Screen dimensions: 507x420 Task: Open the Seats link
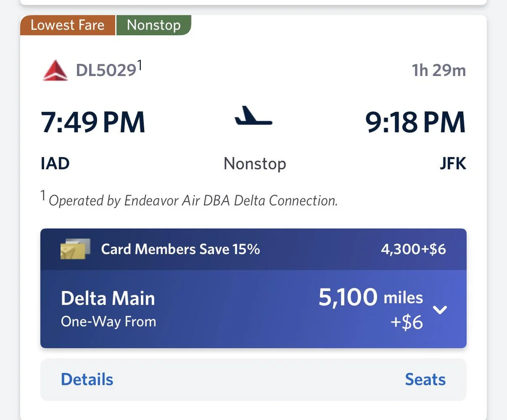425,379
